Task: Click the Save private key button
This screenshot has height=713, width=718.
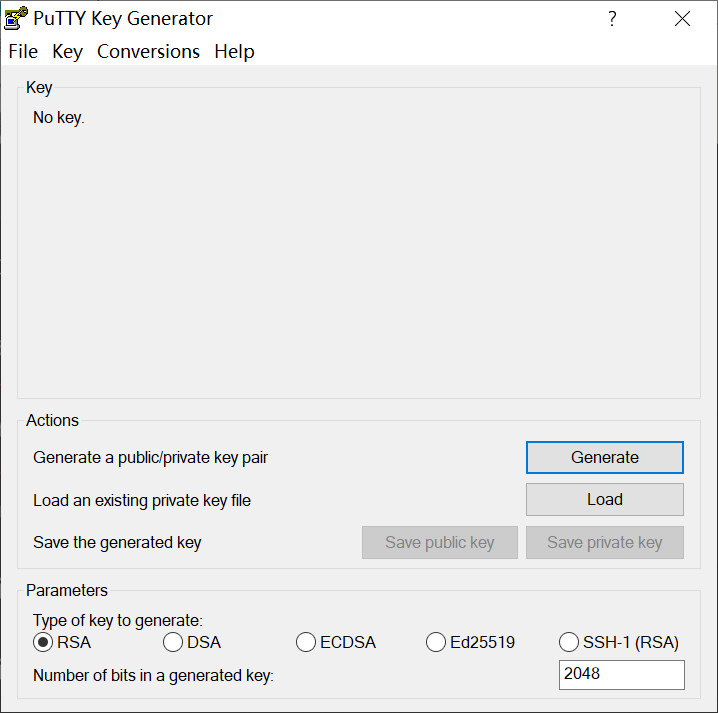Action: [604, 542]
